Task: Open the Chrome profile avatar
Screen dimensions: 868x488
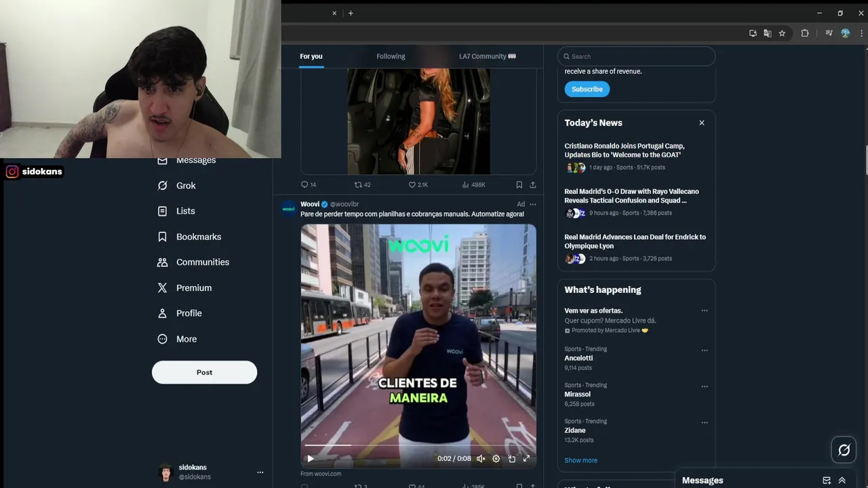Action: [x=845, y=33]
